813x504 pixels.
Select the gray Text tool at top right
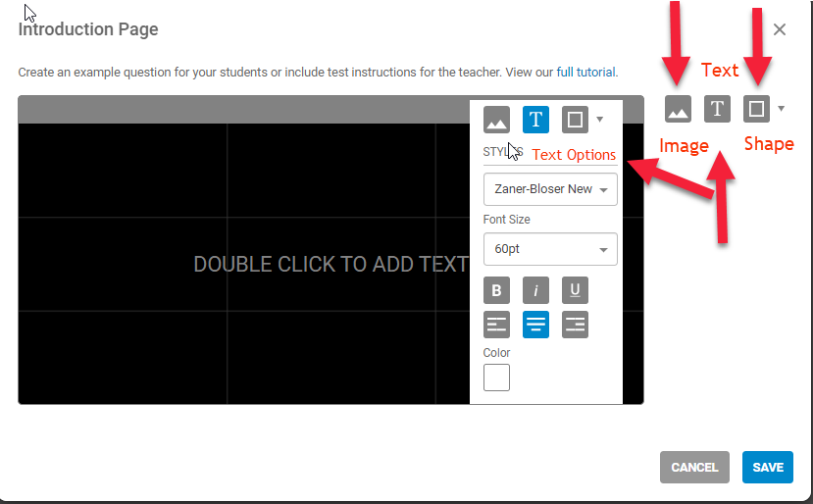[x=718, y=109]
